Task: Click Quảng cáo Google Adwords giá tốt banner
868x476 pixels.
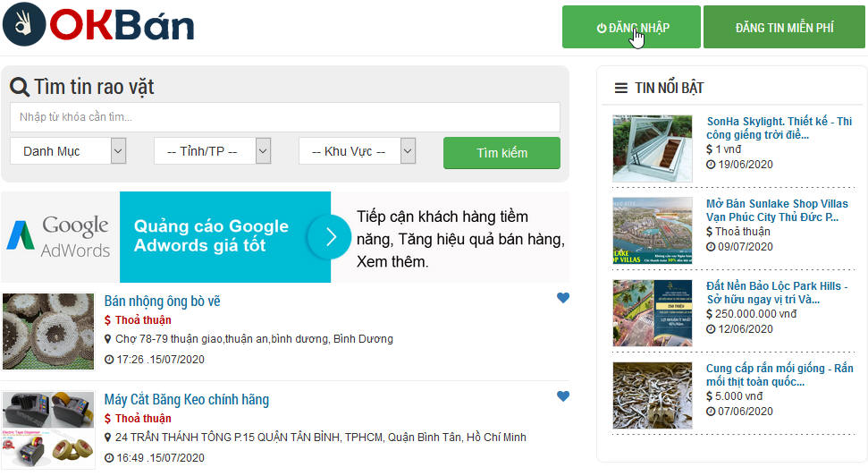Action: pyautogui.click(x=224, y=236)
